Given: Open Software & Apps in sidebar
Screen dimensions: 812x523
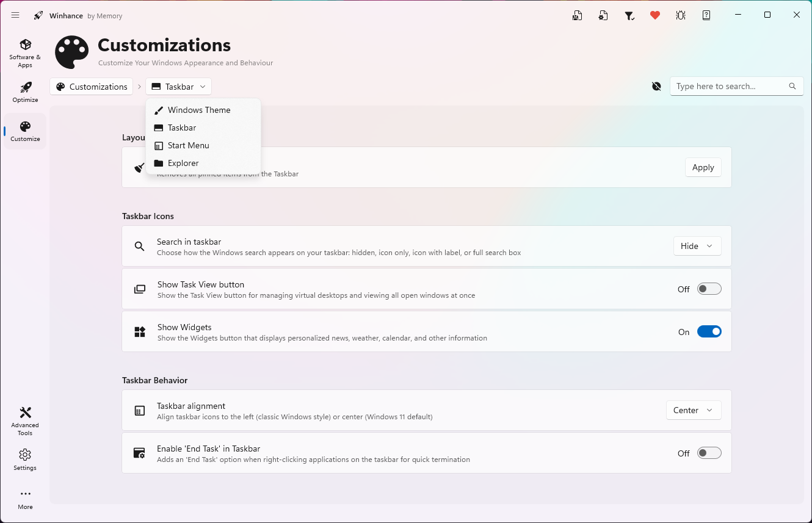Looking at the screenshot, I should coord(25,53).
